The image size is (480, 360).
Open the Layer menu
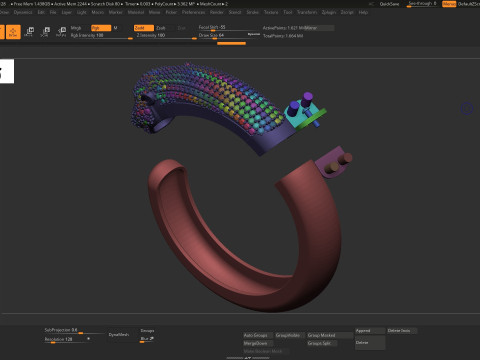pos(67,12)
